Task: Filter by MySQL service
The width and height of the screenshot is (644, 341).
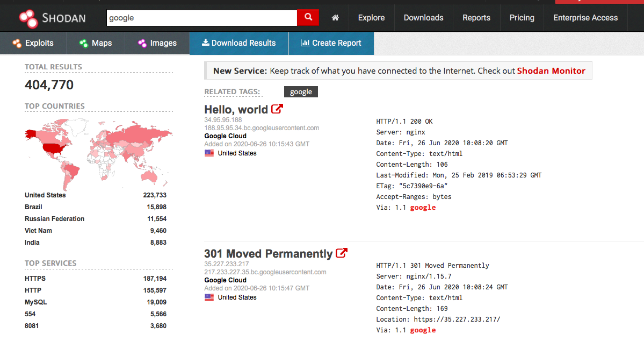Action: [x=36, y=302]
